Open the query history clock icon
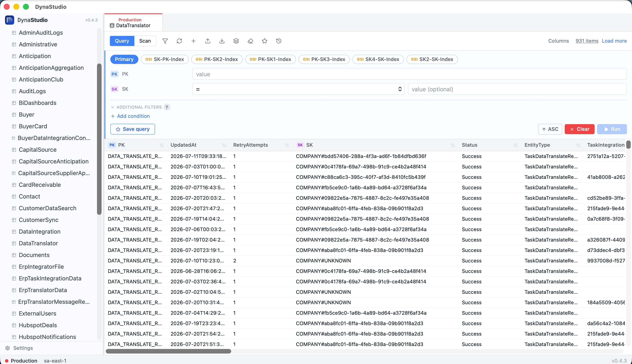The width and height of the screenshot is (632, 364). click(279, 41)
